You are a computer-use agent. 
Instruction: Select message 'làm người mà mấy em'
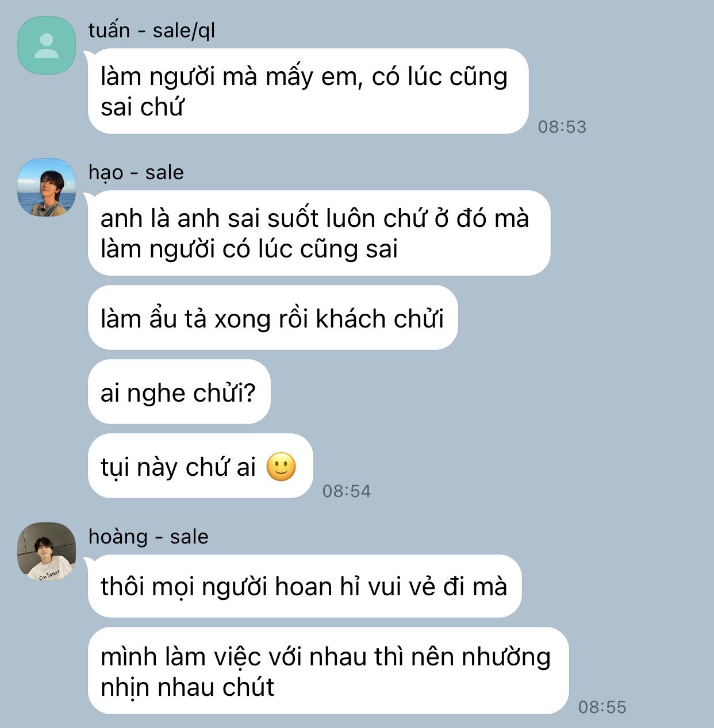click(308, 91)
